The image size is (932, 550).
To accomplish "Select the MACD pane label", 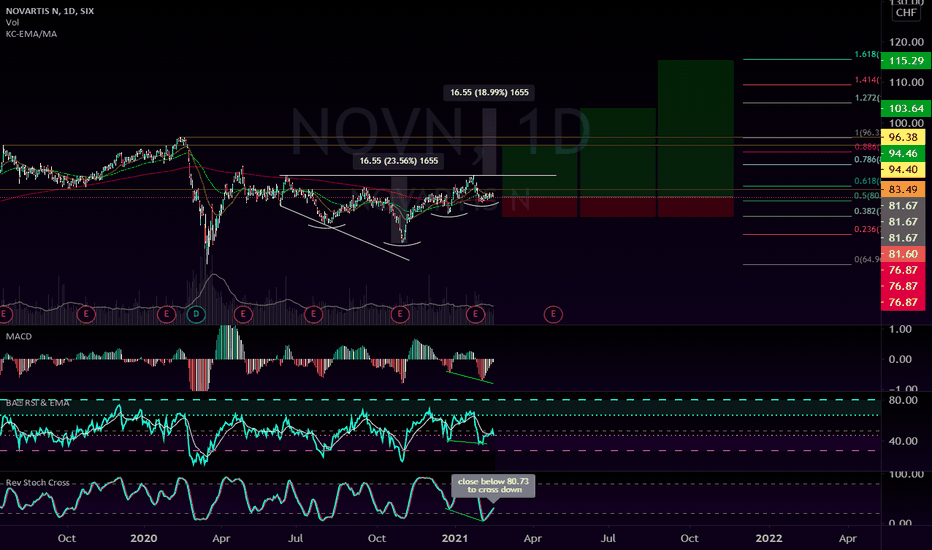I will (x=18, y=337).
